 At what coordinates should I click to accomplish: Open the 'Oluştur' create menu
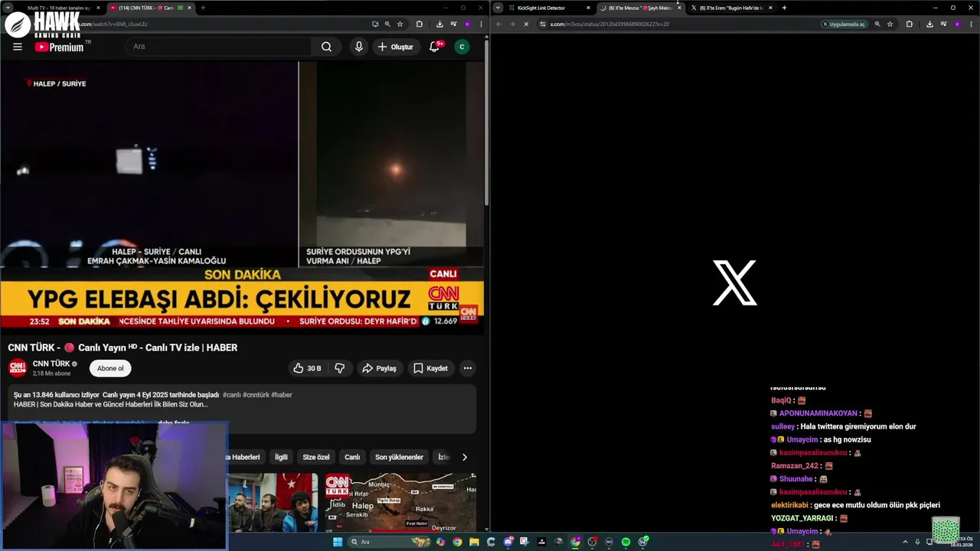point(396,47)
